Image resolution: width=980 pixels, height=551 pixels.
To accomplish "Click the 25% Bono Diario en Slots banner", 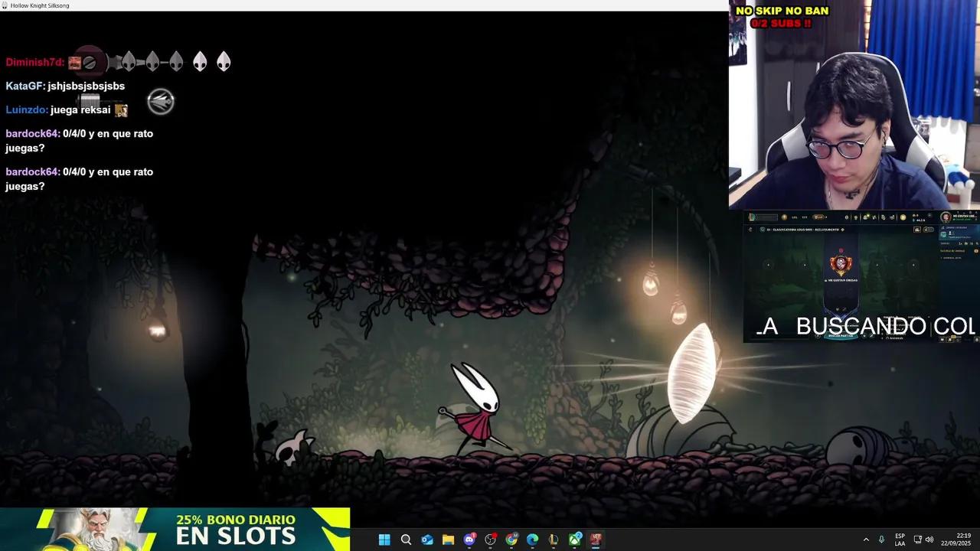I will [175, 529].
